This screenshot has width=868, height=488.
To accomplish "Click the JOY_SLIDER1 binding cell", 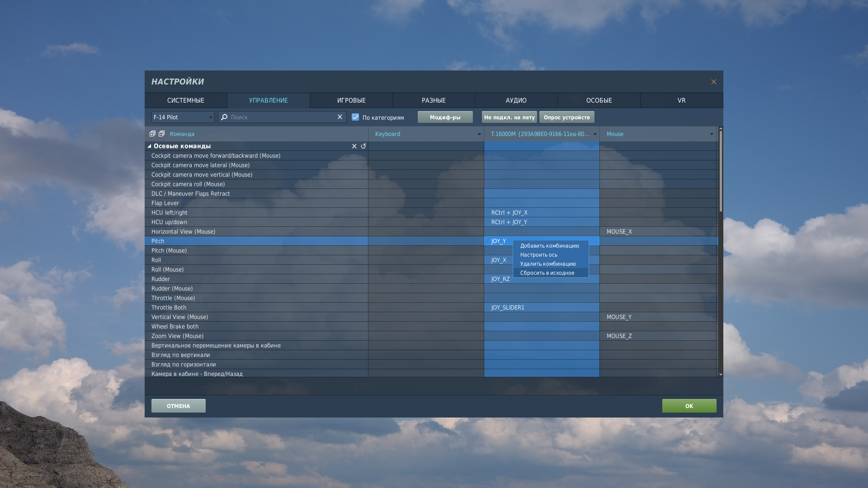I will point(542,308).
